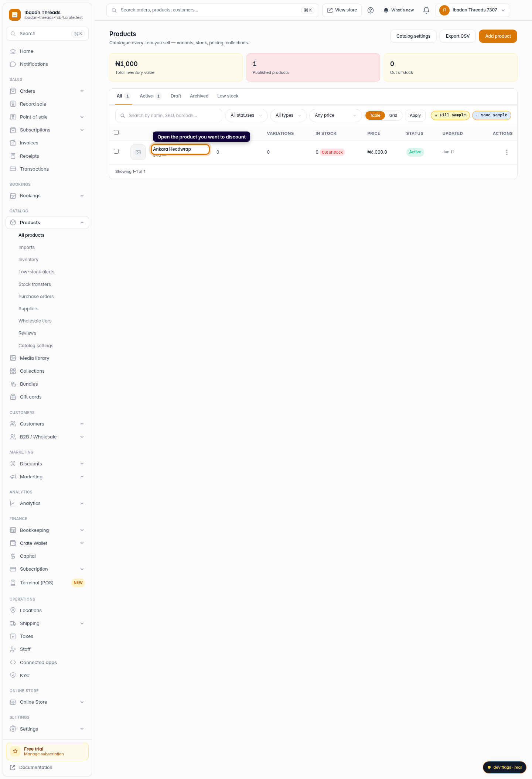Switch to Grid view
This screenshot has width=532, height=779.
pyautogui.click(x=393, y=116)
